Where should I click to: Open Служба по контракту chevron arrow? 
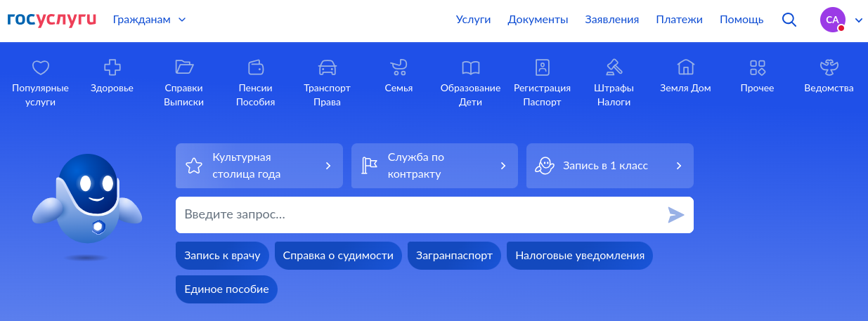503,166
